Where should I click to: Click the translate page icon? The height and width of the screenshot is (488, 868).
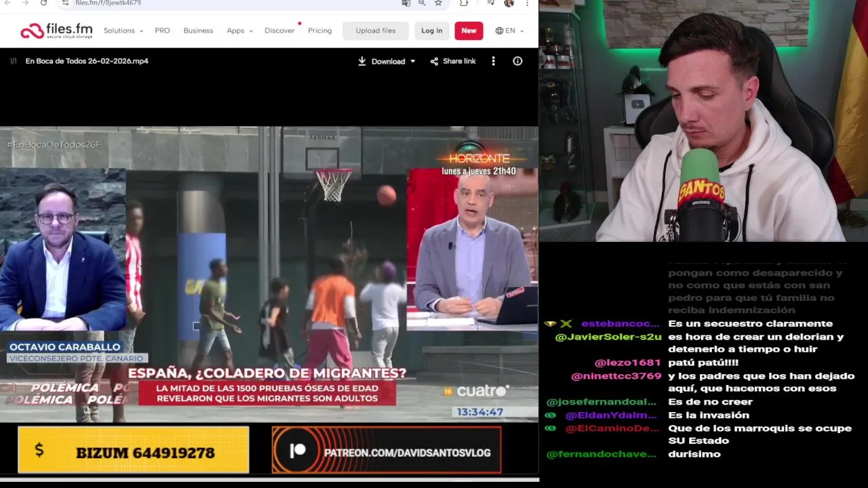[x=406, y=3]
